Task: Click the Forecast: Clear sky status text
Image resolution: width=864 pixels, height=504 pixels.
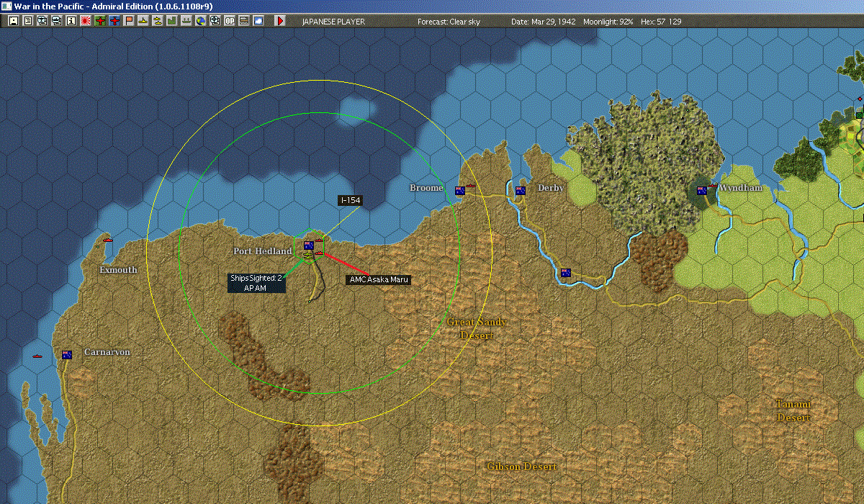Action: point(449,22)
